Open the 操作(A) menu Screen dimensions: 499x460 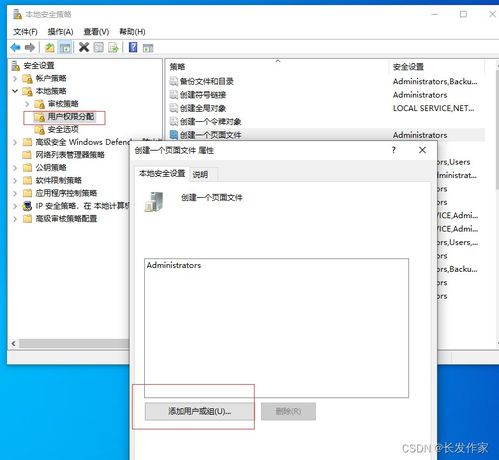click(60, 32)
